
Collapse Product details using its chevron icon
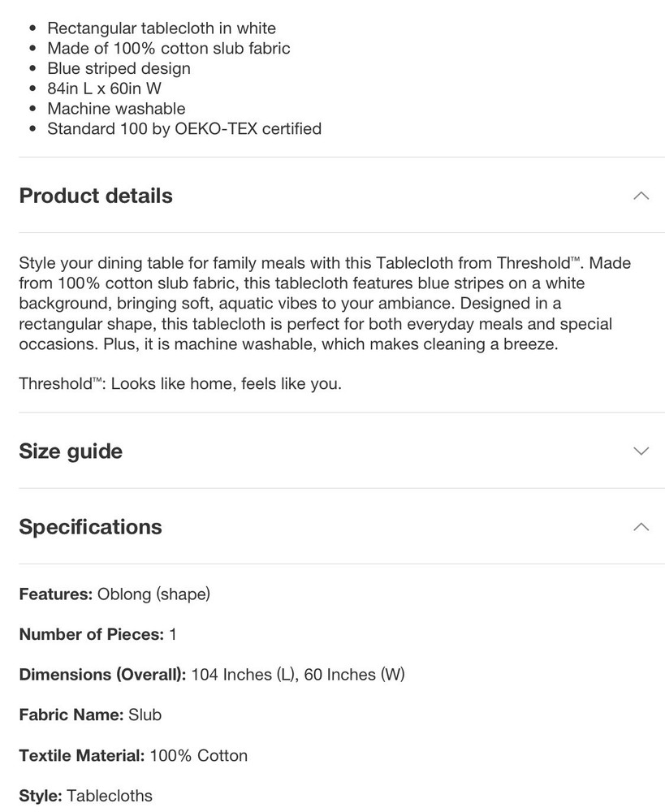click(641, 196)
